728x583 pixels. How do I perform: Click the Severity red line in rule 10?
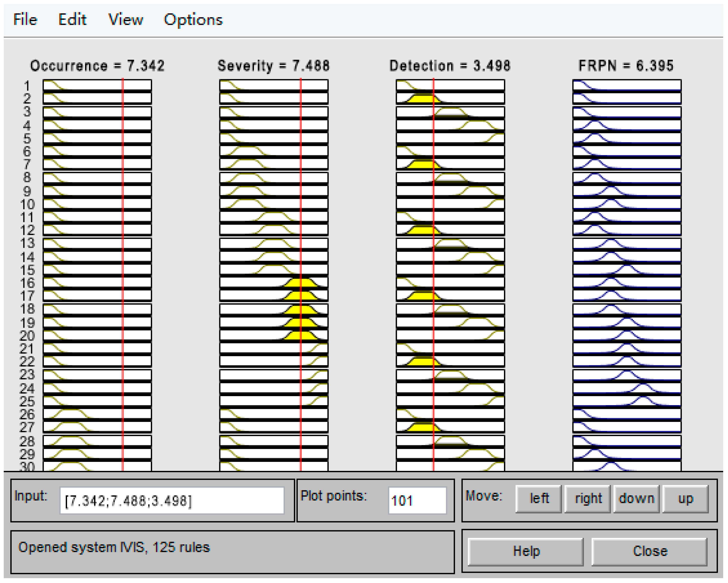click(x=301, y=204)
